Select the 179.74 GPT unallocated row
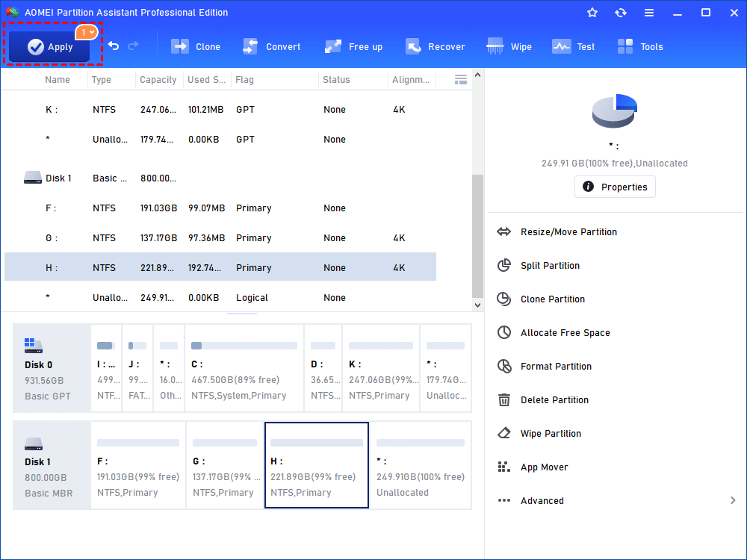Screen dimensions: 747x560 click(220, 140)
